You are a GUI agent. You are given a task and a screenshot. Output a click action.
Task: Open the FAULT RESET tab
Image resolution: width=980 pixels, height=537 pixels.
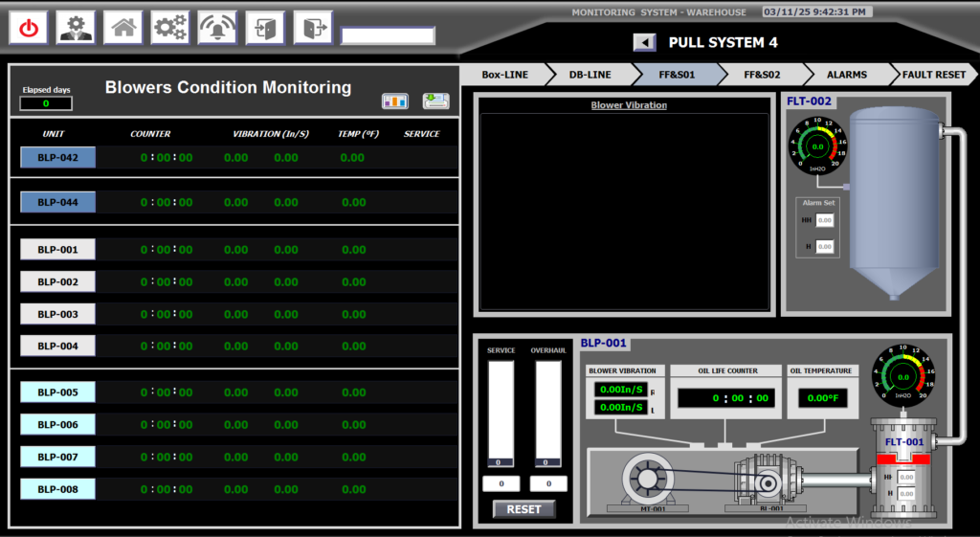point(935,75)
